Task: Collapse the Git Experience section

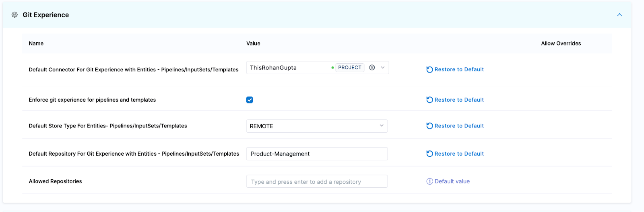Action: (x=619, y=15)
